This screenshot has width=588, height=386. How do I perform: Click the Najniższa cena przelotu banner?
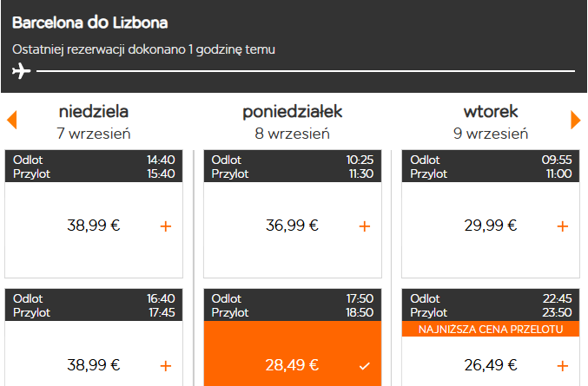(x=491, y=329)
